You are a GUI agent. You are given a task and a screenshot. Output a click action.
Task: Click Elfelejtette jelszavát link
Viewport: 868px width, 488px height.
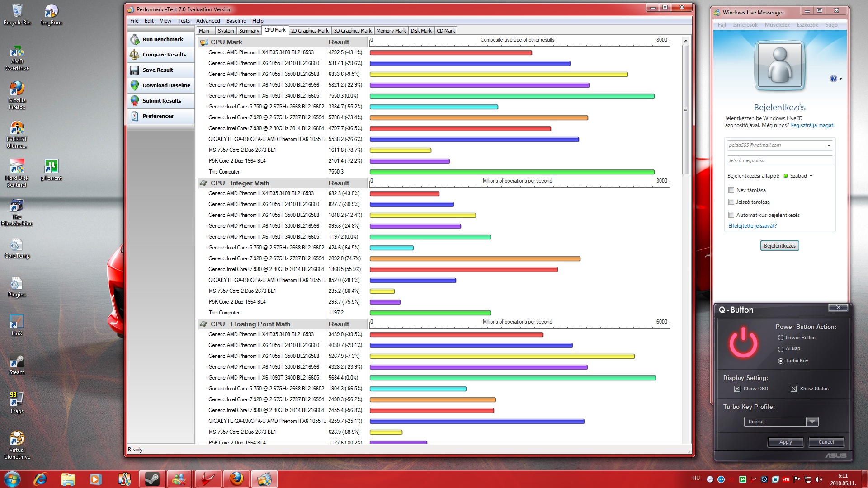tap(752, 226)
